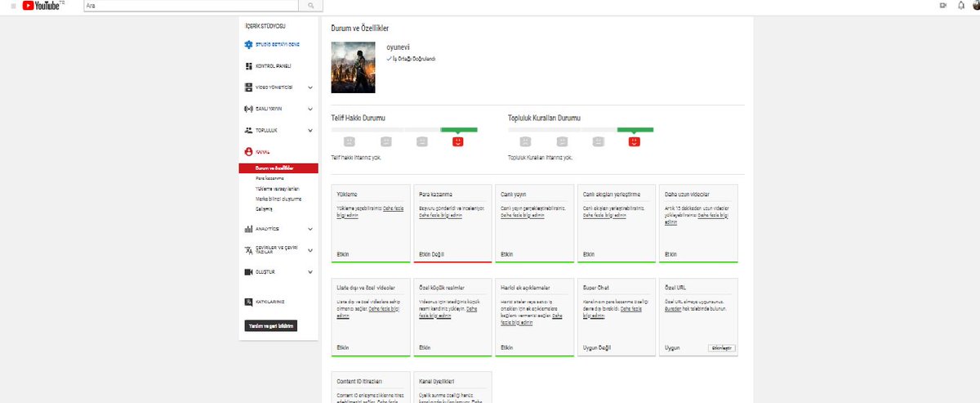This screenshot has height=403, width=980.
Task: Click the oyunevi channel thumbnail image
Action: (x=353, y=68)
